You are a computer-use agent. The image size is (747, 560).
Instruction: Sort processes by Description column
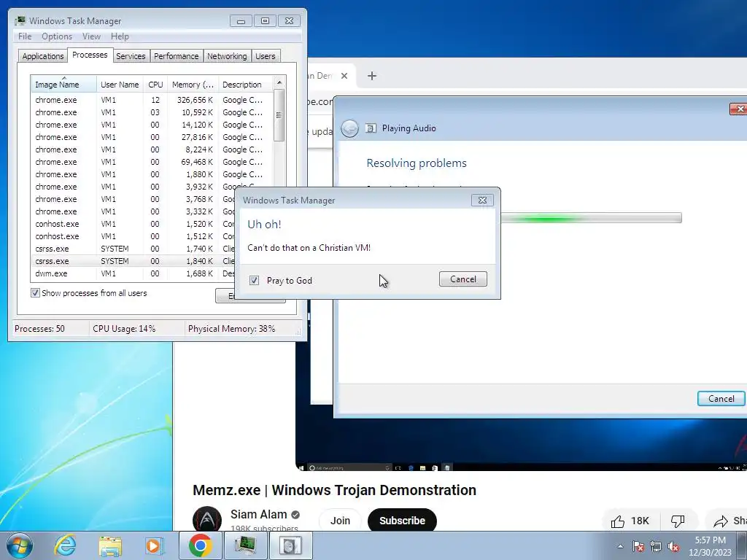tap(246, 85)
